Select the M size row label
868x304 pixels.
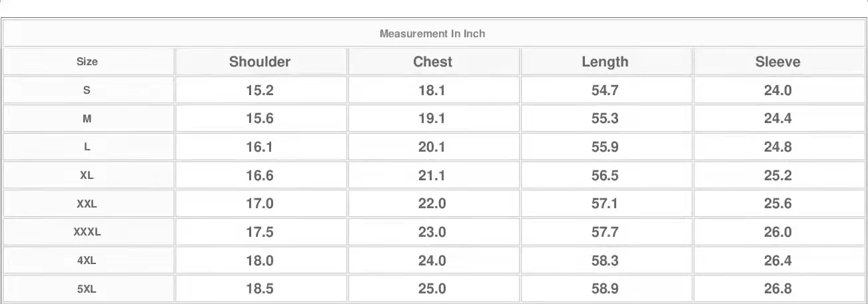coord(87,119)
